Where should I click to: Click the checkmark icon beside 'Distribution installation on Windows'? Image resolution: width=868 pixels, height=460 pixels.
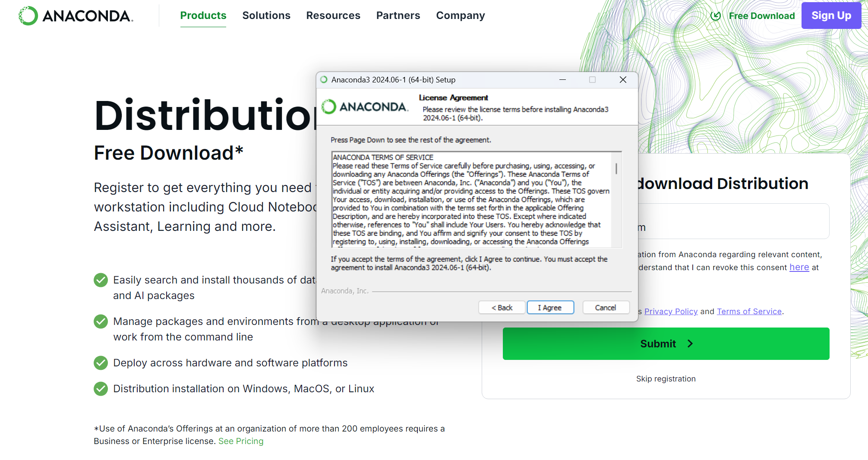coord(101,389)
